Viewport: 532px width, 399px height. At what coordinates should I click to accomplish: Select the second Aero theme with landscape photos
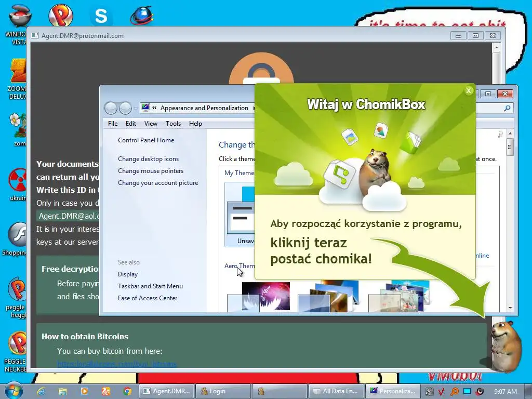pos(328,297)
